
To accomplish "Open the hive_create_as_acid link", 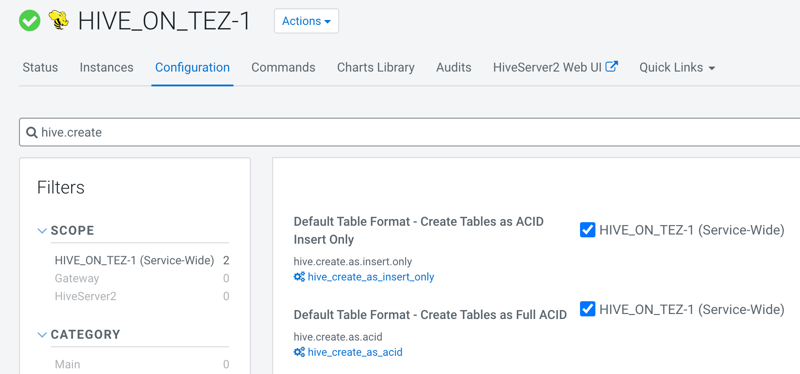I will pyautogui.click(x=355, y=352).
